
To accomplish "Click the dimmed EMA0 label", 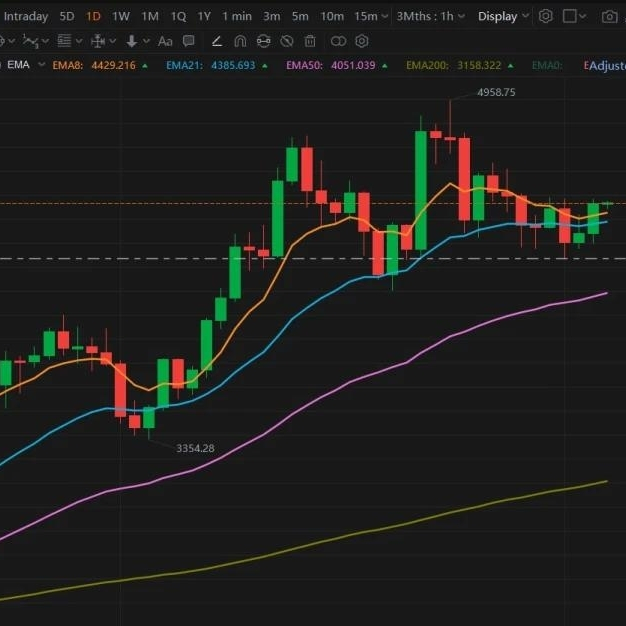I will tap(547, 65).
